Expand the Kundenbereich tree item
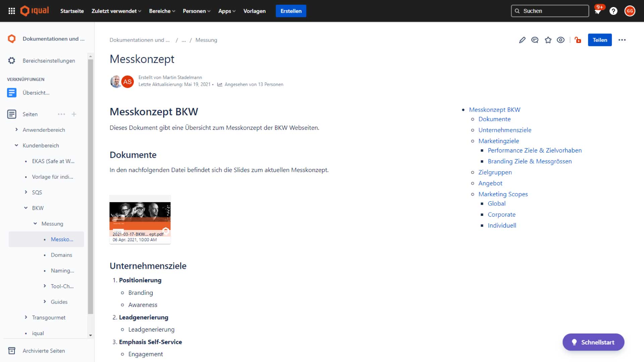The image size is (644, 362). click(15, 145)
